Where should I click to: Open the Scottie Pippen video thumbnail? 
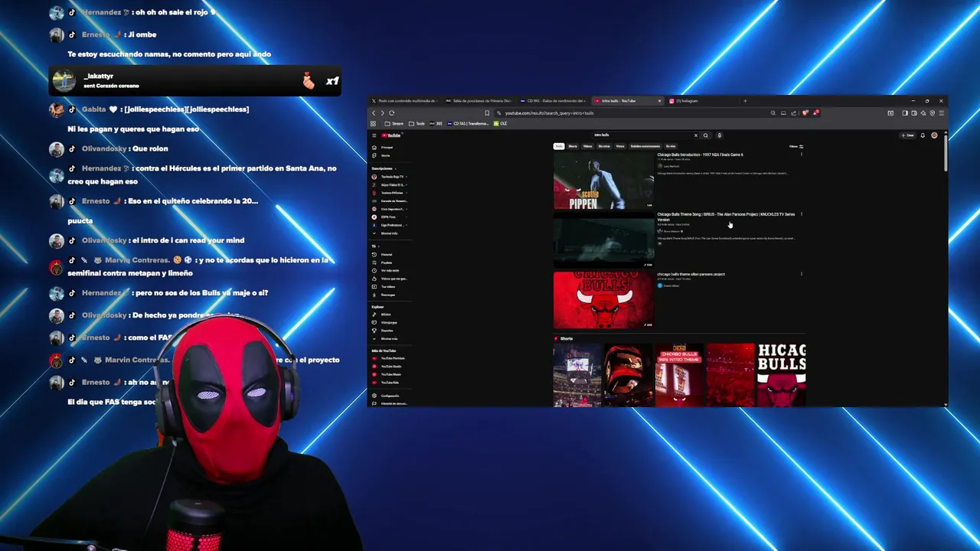click(x=604, y=181)
